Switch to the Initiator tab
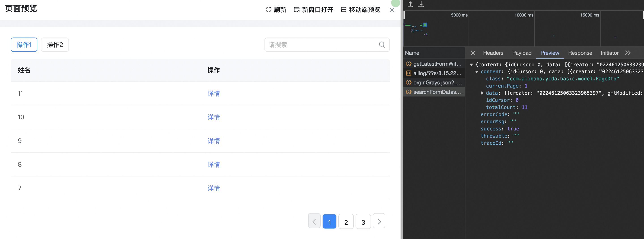 pos(610,53)
